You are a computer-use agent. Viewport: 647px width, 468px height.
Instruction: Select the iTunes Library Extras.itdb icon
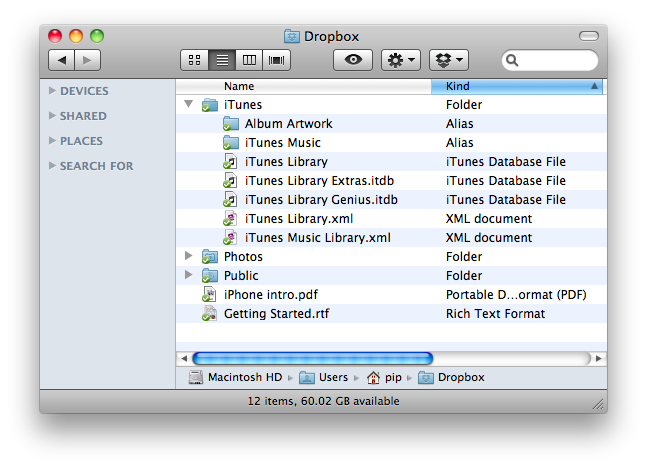click(x=231, y=181)
